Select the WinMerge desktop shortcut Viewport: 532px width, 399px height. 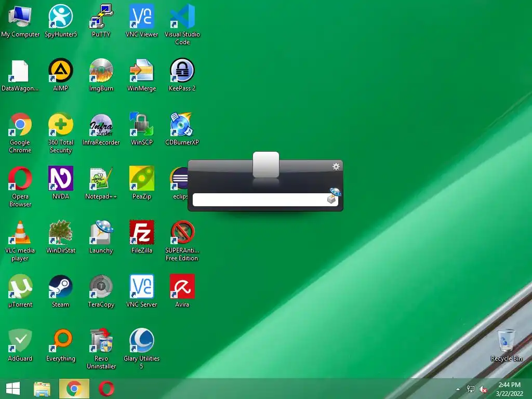click(x=142, y=75)
